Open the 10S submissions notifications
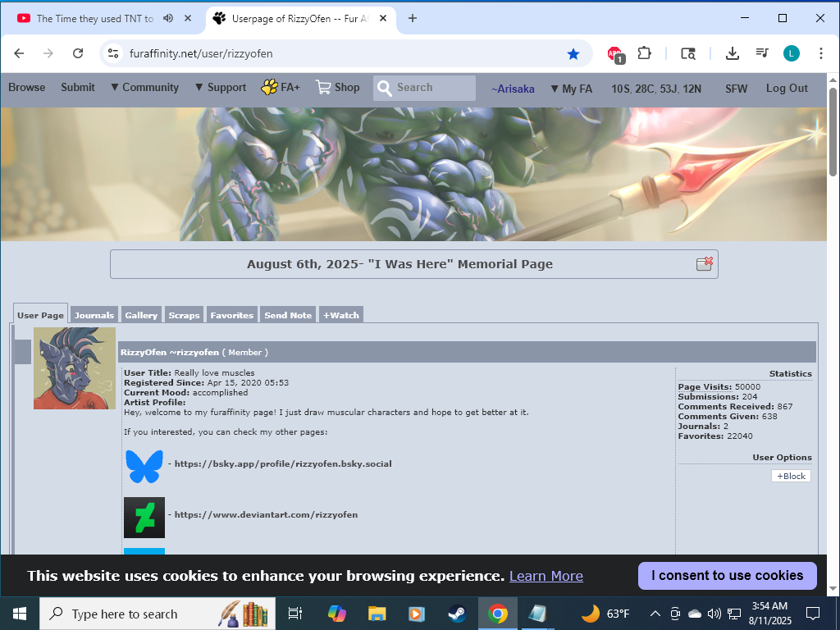 [x=621, y=89]
